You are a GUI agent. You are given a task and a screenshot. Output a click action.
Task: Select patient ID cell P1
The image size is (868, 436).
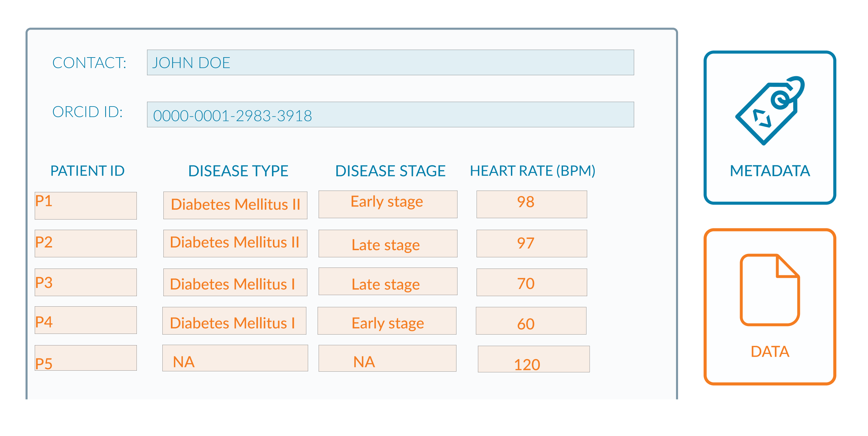(86, 206)
